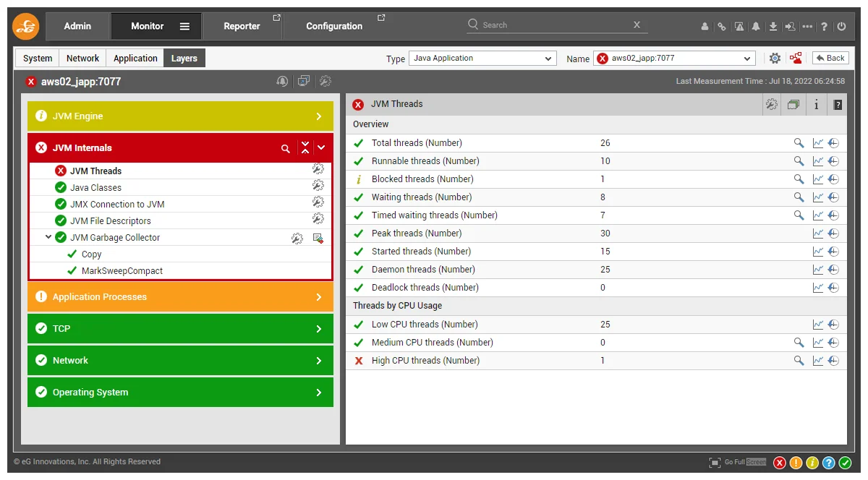This screenshot has height=480, width=868.
Task: Select Java Classes test
Action: coord(95,188)
